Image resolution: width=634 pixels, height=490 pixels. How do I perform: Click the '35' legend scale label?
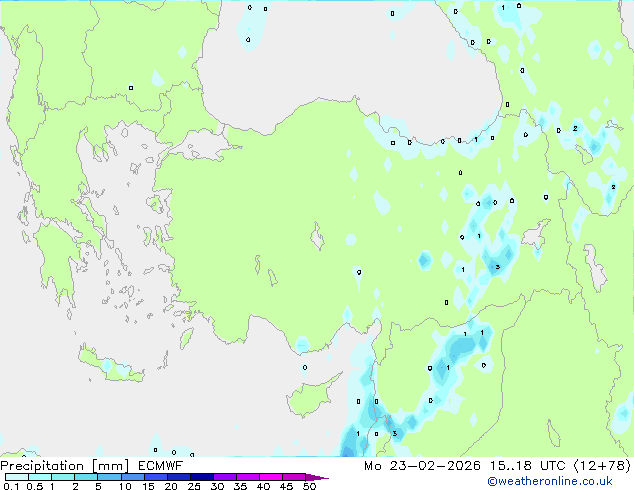[x=240, y=486]
